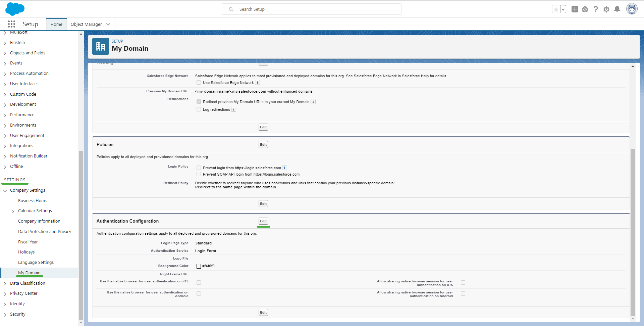The width and height of the screenshot is (644, 326).
Task: Toggle Use Salesforce Edge Network checkbox
Action: pyautogui.click(x=199, y=83)
